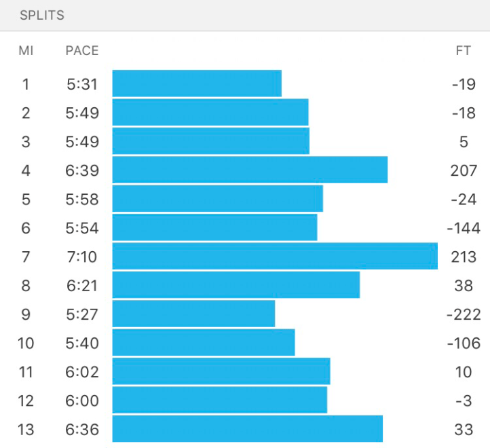Select the mile 5 pace bar
This screenshot has height=448, width=490.
tap(217, 199)
